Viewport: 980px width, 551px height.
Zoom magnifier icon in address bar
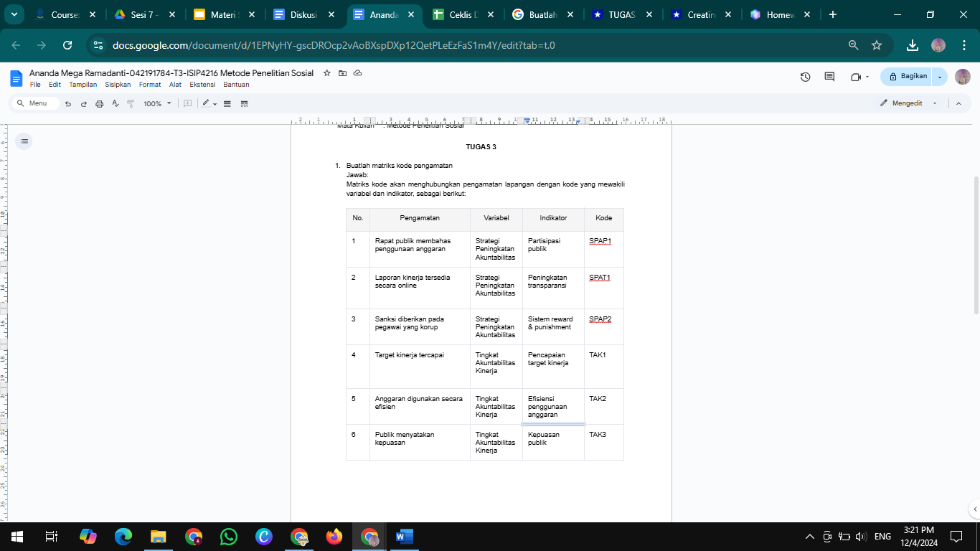[x=853, y=45]
